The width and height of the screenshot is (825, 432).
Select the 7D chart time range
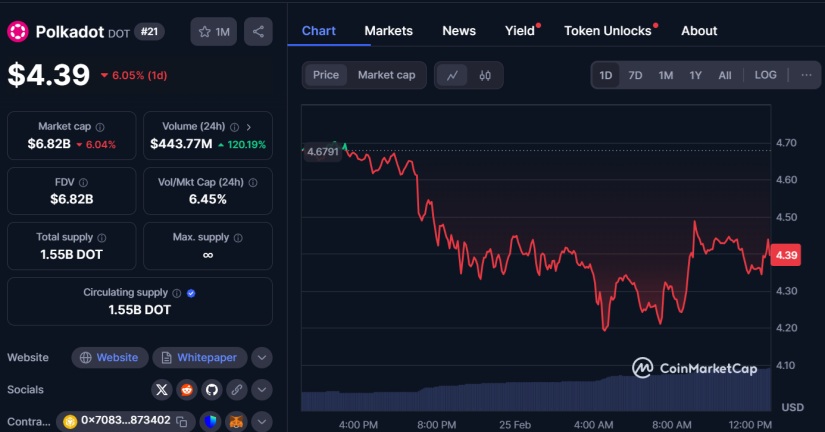click(x=635, y=75)
